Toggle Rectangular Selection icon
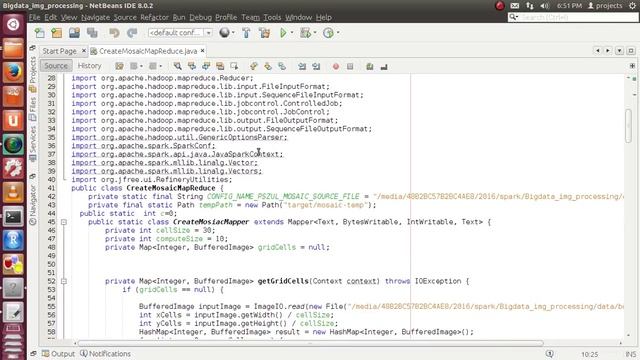The image size is (640, 360). (234, 66)
